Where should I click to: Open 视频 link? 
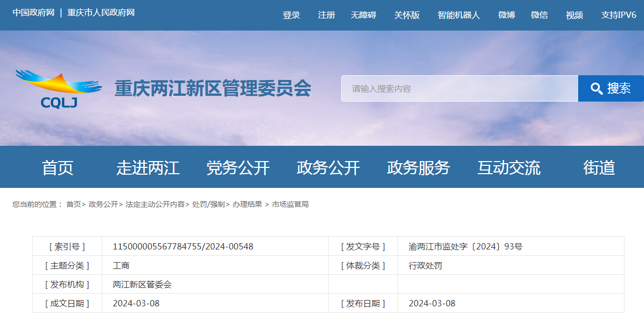[x=574, y=15]
